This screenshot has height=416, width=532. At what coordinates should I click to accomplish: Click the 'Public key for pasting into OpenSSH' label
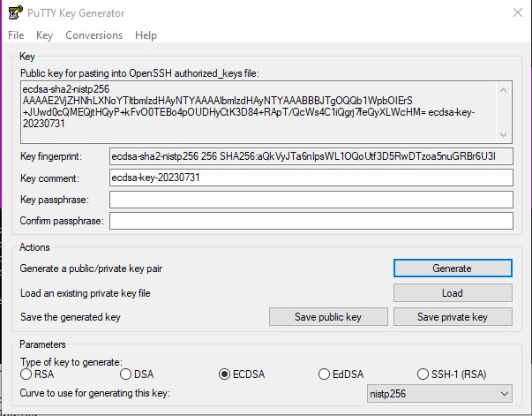139,73
